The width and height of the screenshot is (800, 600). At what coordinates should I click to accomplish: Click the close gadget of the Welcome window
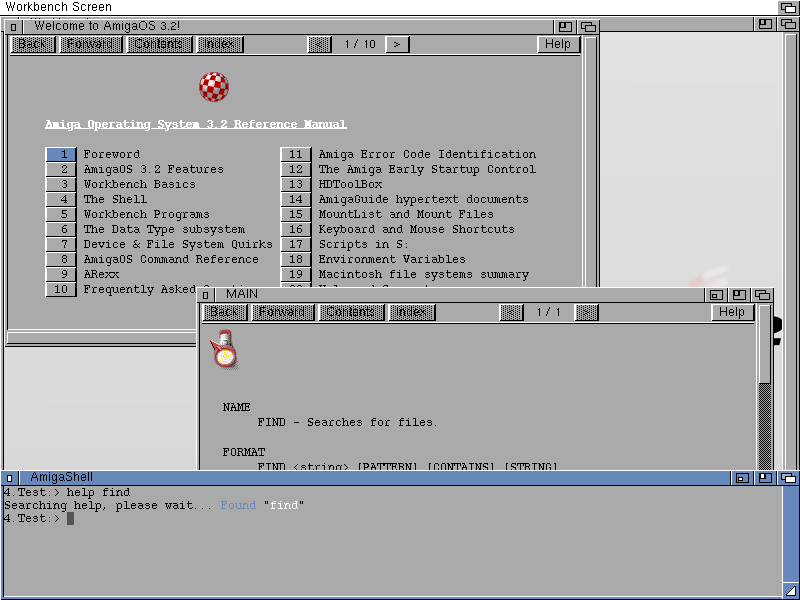point(14,27)
